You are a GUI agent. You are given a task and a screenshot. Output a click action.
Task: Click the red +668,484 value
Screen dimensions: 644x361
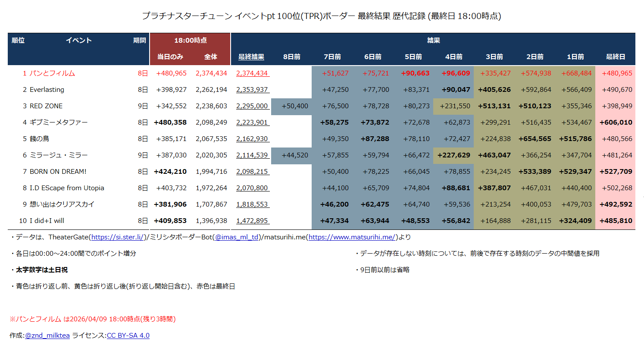pos(576,73)
